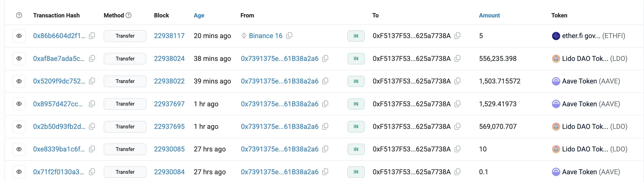Click the IN badge in block 22930085 row
The width and height of the screenshot is (644, 182).
coord(356,149)
